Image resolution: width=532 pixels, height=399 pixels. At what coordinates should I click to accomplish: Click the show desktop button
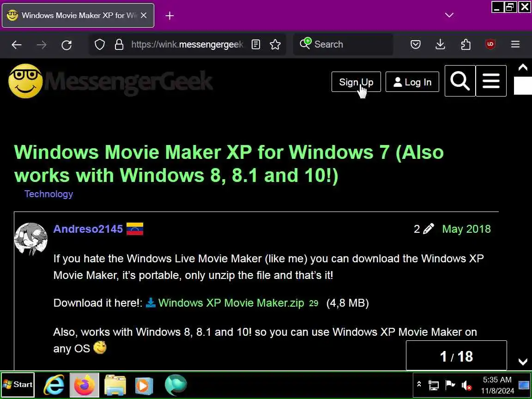pyautogui.click(x=524, y=385)
